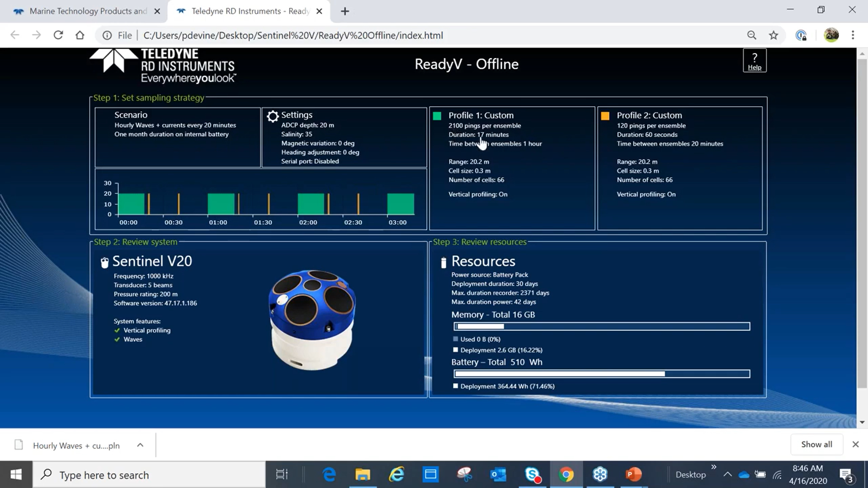Close the Teledyne RD Instruments tab

[x=319, y=11]
